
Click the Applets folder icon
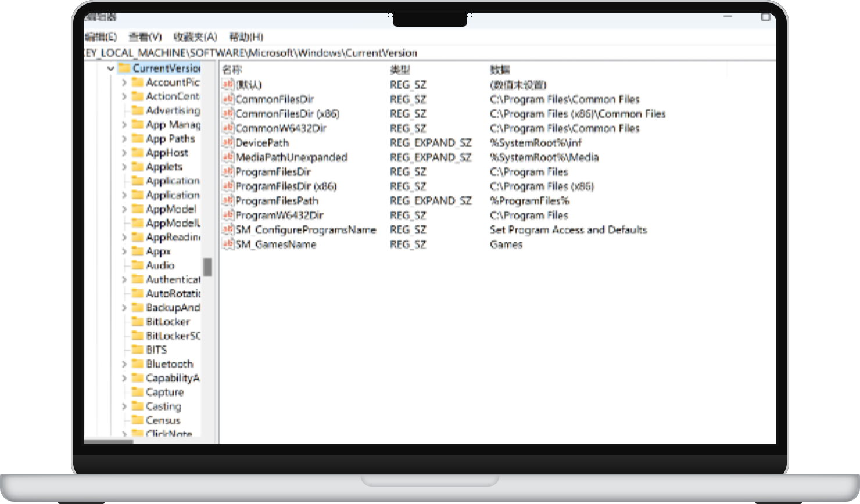tap(138, 166)
